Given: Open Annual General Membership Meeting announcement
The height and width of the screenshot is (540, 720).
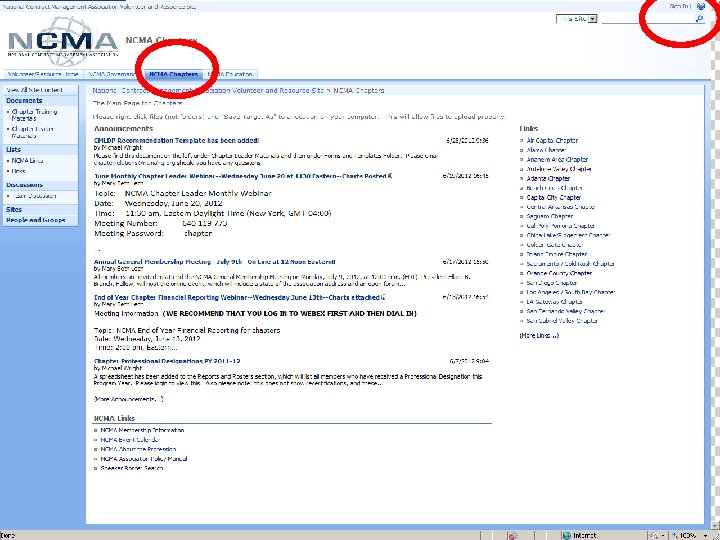Looking at the screenshot, I should pyautogui.click(x=214, y=262).
